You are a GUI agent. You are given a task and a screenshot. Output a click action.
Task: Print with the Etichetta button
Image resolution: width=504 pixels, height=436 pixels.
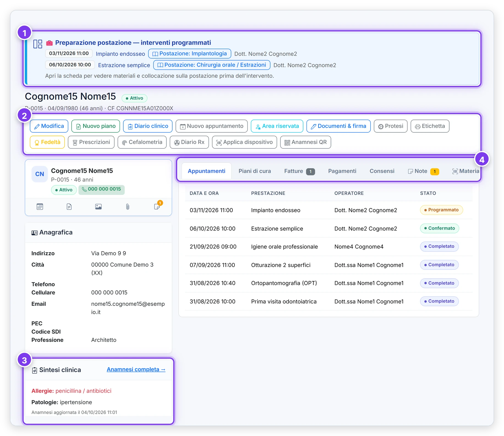click(x=430, y=126)
